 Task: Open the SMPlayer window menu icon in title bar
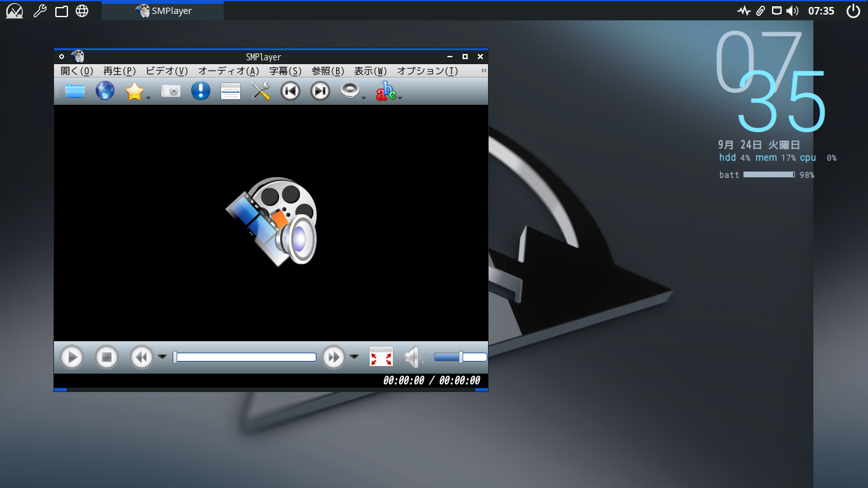(78, 57)
